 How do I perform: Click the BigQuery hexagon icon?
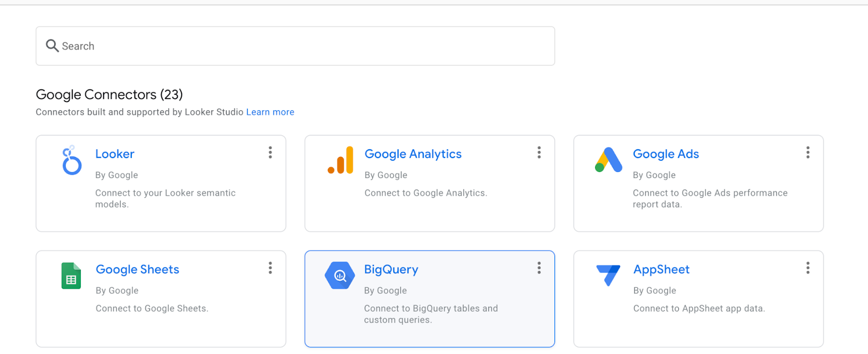[x=340, y=276]
